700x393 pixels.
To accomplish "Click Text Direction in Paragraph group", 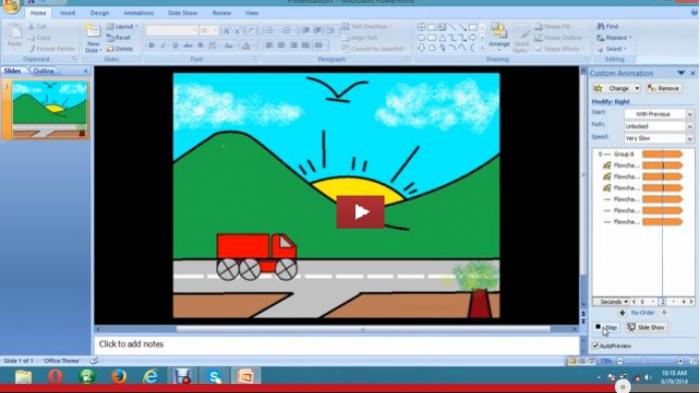I will click(x=367, y=27).
